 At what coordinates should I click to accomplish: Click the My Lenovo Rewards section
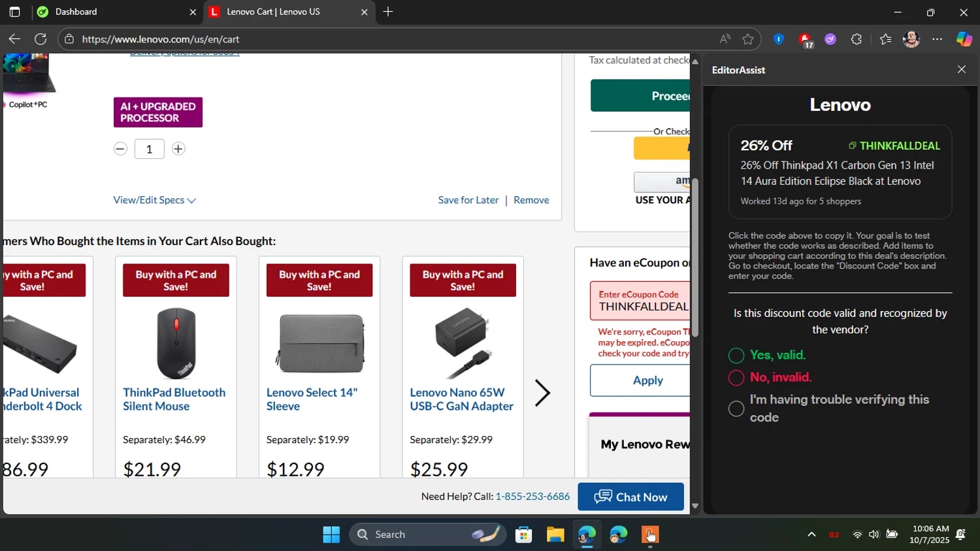click(x=640, y=444)
